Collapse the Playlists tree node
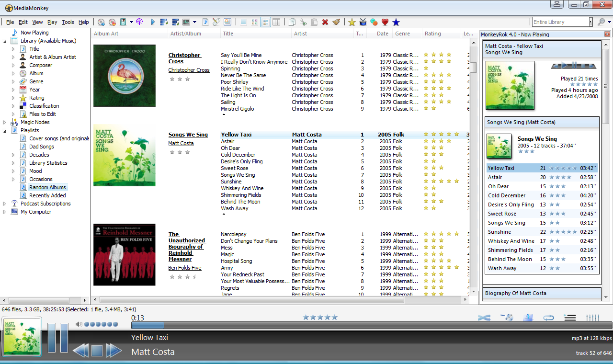Screen dimensions: 613x364 click(5, 130)
